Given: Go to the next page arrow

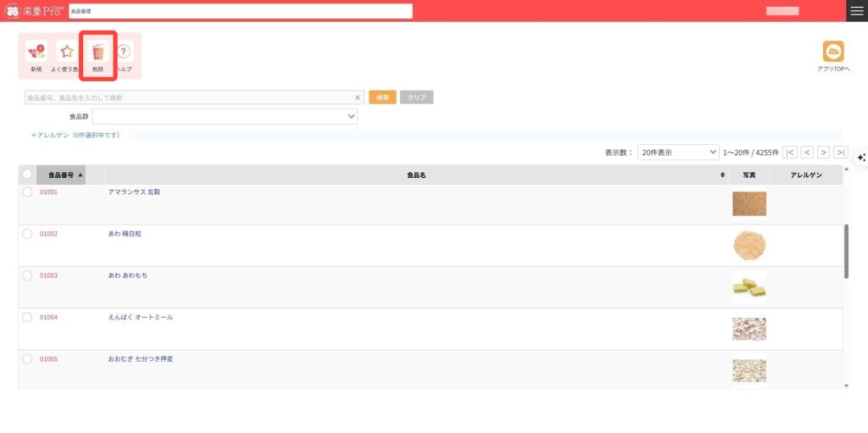Looking at the screenshot, I should [x=823, y=153].
